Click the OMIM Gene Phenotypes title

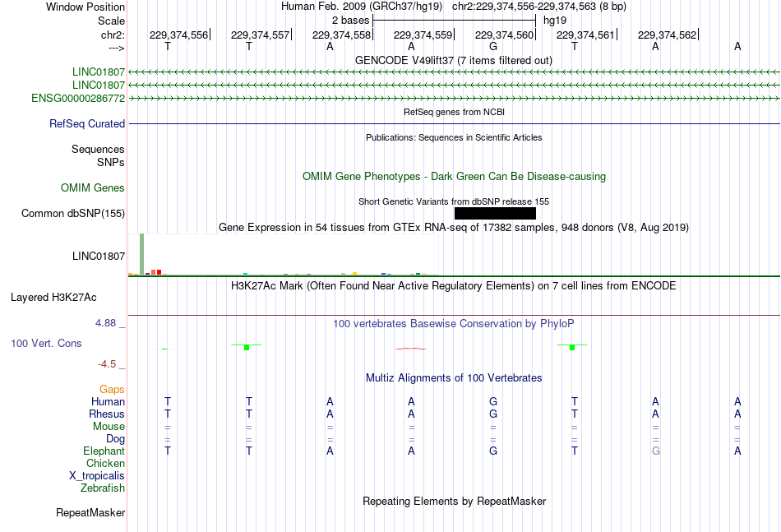pos(454,176)
